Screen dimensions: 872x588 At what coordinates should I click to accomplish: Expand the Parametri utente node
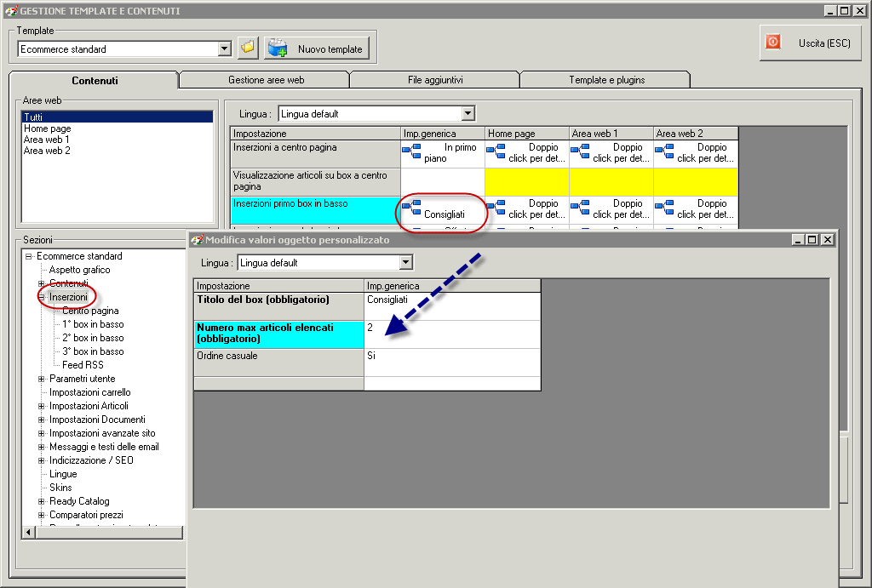[x=41, y=379]
